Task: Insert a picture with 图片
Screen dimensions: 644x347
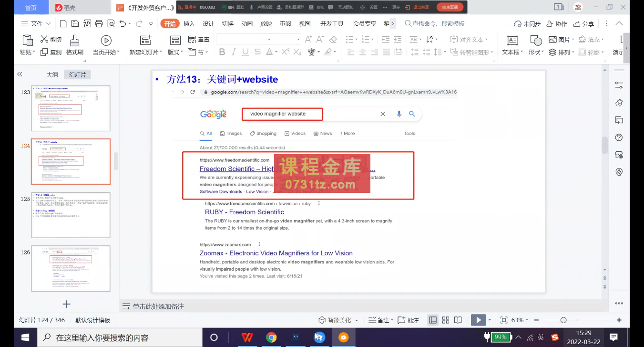Action: coord(561,40)
